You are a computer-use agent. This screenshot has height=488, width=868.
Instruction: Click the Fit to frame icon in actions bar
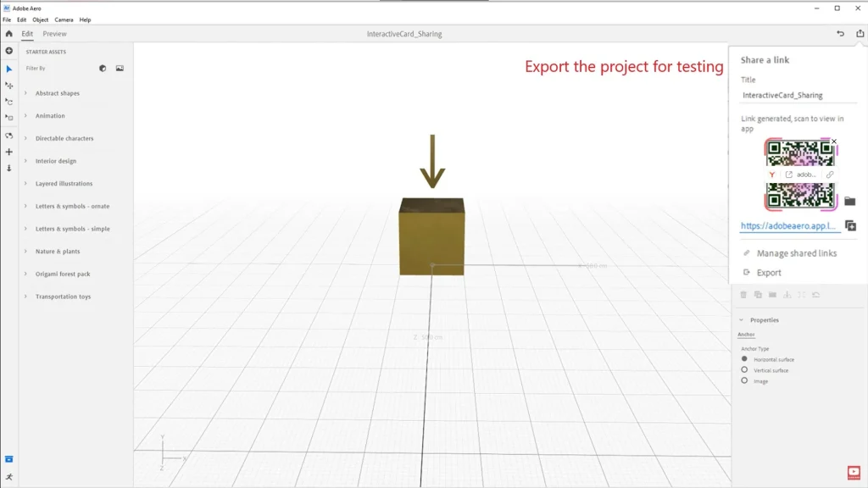click(x=802, y=295)
